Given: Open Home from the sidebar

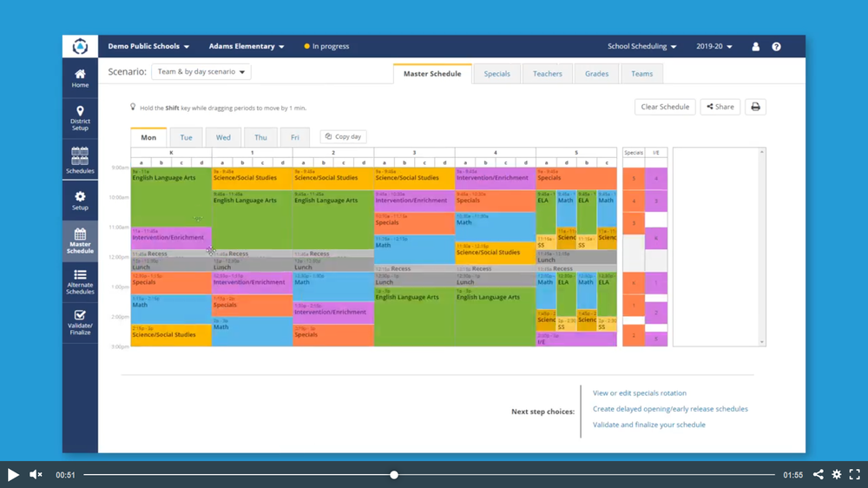Looking at the screenshot, I should click(80, 79).
